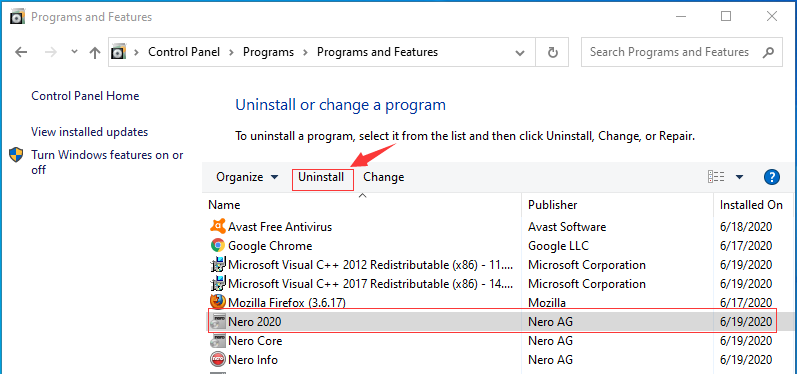The image size is (797, 374).
Task: Click the Search Programs and Features box
Action: (682, 52)
